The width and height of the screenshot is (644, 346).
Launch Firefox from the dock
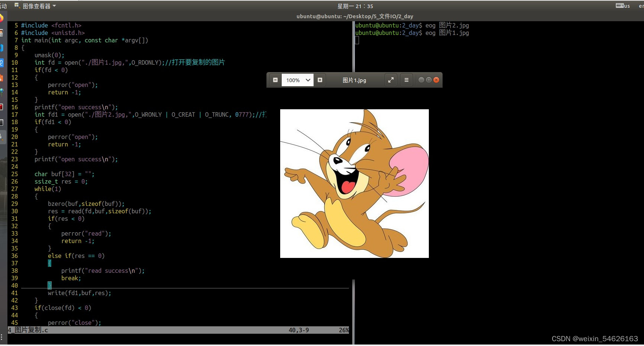1,18
